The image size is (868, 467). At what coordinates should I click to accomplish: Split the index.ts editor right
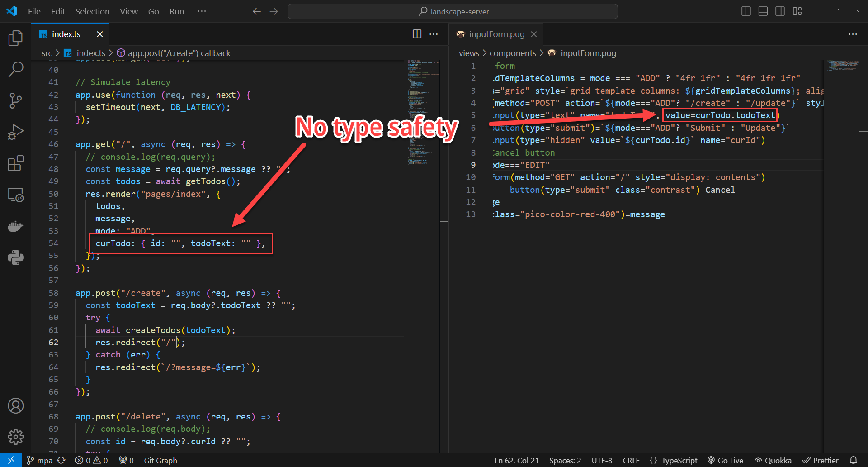coord(417,34)
